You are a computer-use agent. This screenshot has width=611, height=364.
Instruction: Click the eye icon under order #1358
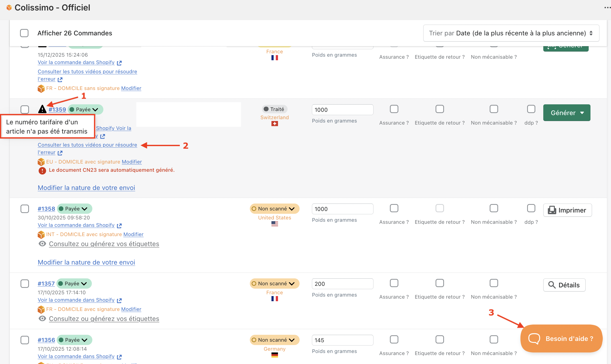click(42, 244)
